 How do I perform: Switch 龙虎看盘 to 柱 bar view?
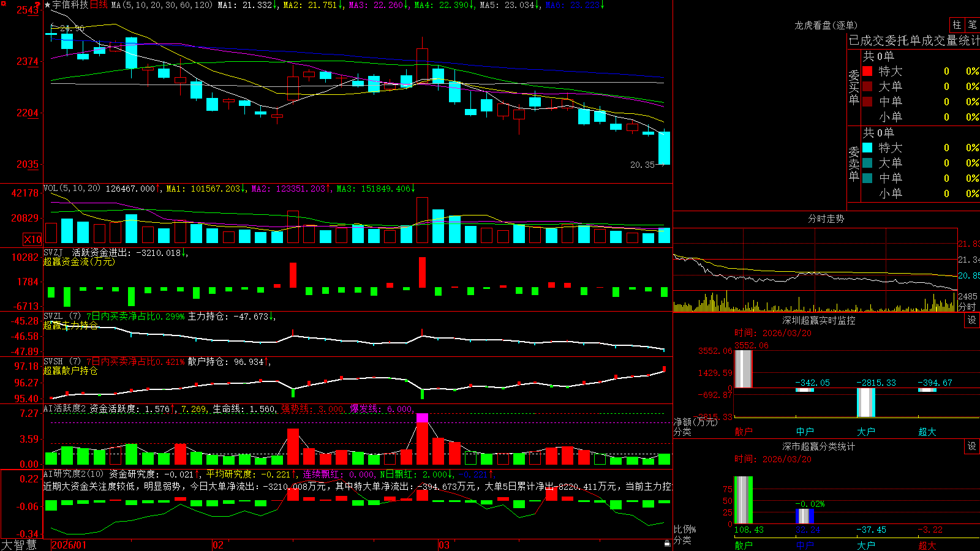(956, 24)
